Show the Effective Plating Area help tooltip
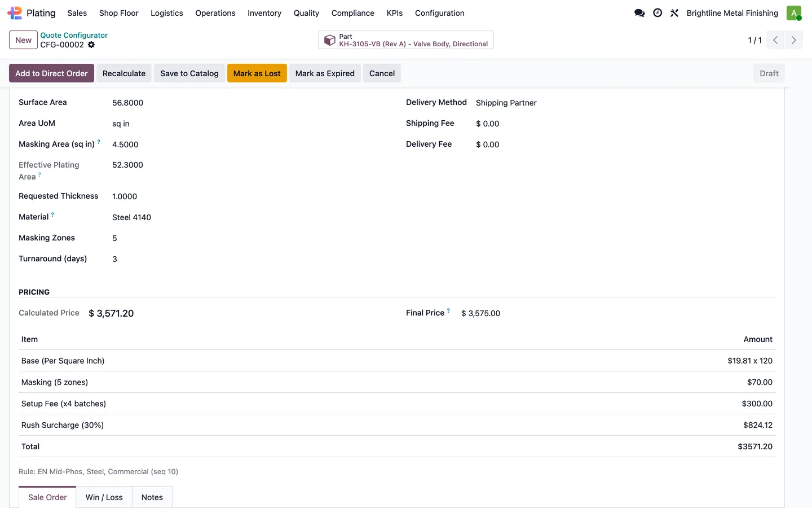The image size is (812, 508). point(39,174)
